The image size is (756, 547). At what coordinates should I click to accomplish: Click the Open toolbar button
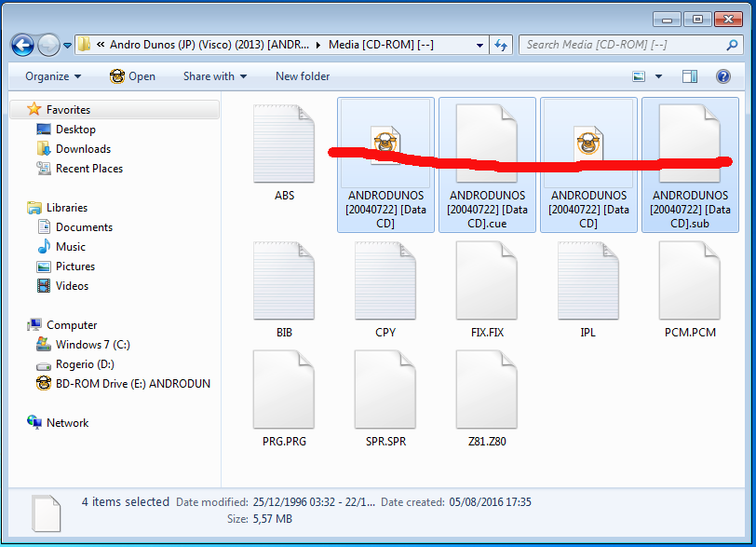click(x=132, y=76)
